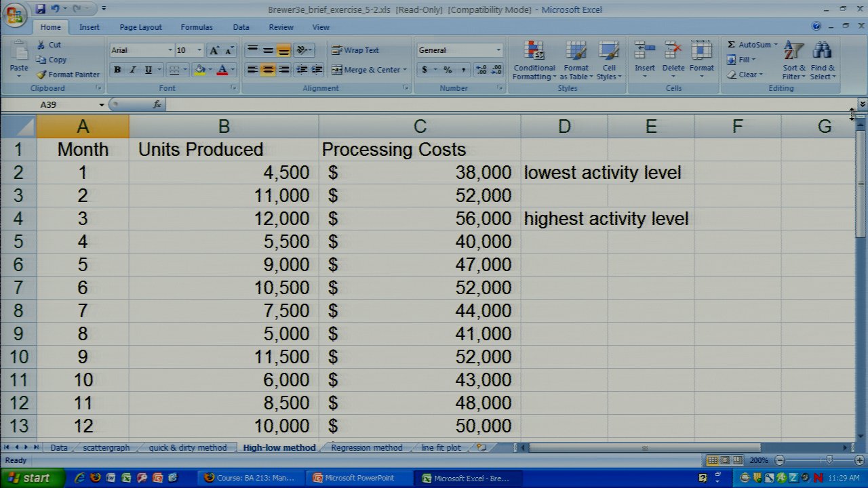Click the AutoSum button

pyautogui.click(x=749, y=45)
